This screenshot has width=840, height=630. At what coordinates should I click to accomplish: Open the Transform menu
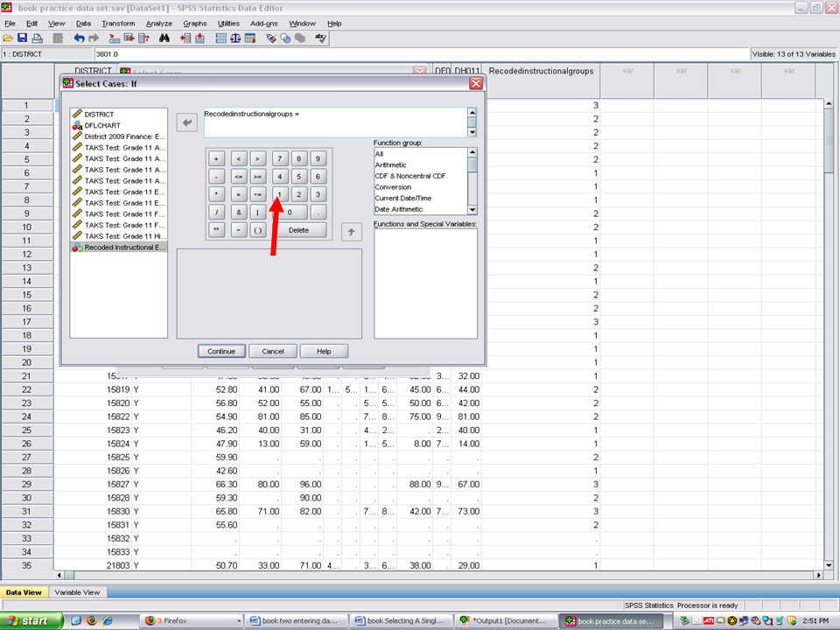click(x=118, y=24)
